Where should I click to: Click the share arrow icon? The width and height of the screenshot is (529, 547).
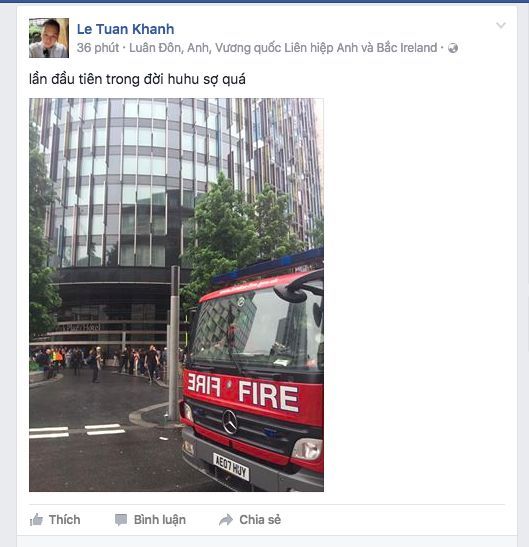[226, 520]
